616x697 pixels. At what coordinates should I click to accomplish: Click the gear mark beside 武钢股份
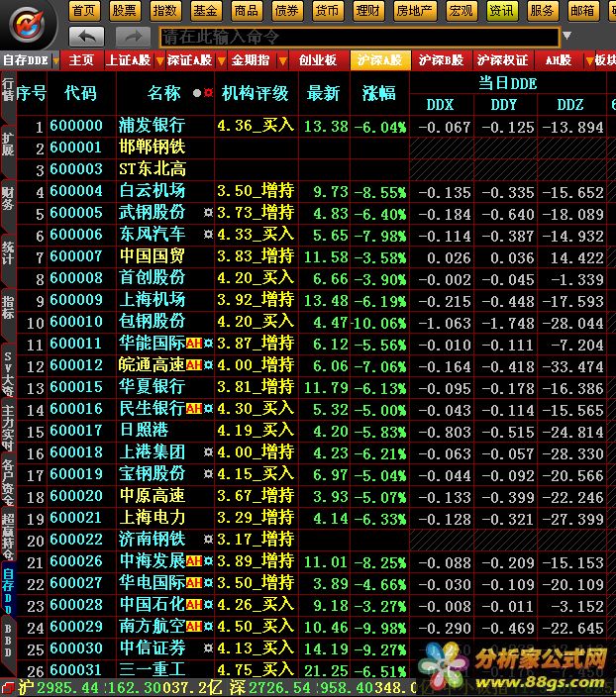coord(208,213)
